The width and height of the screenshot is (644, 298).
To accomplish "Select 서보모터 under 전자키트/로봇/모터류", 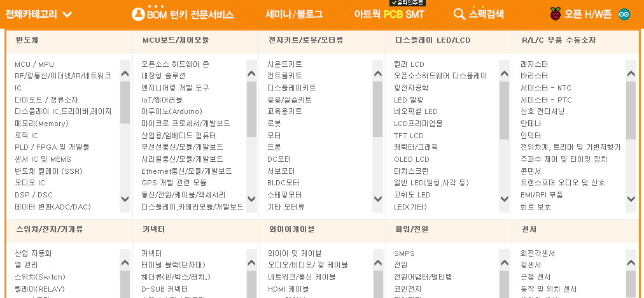I will pos(281,171).
